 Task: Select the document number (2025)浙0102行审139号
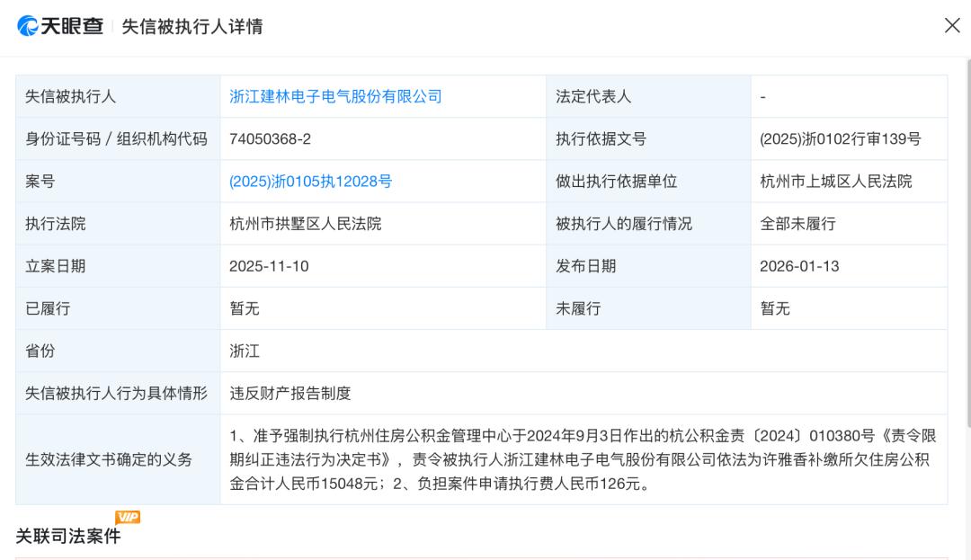(x=840, y=139)
